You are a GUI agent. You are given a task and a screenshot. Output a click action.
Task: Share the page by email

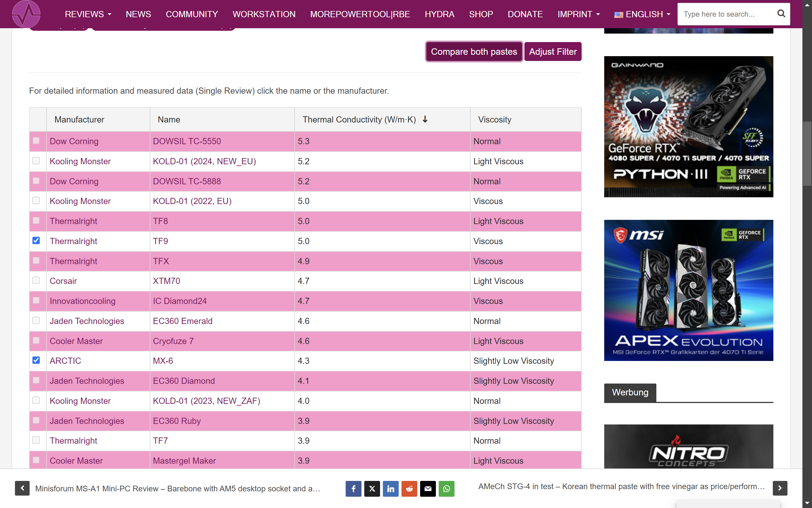(x=428, y=489)
